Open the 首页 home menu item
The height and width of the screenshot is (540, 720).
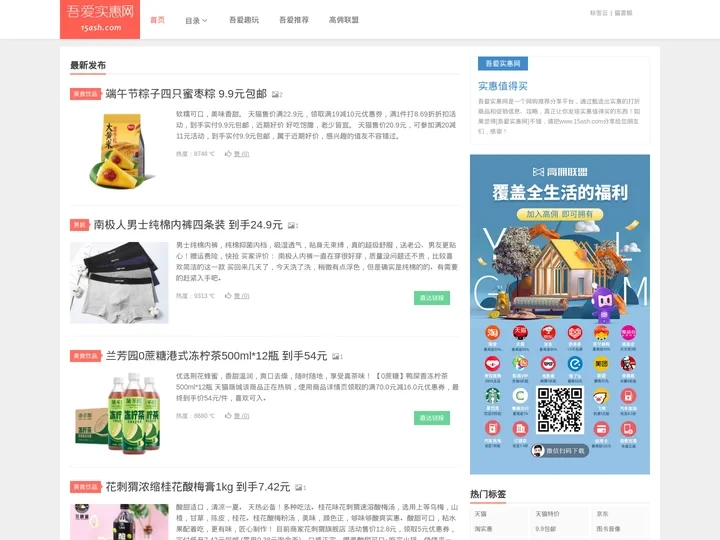[x=157, y=20]
